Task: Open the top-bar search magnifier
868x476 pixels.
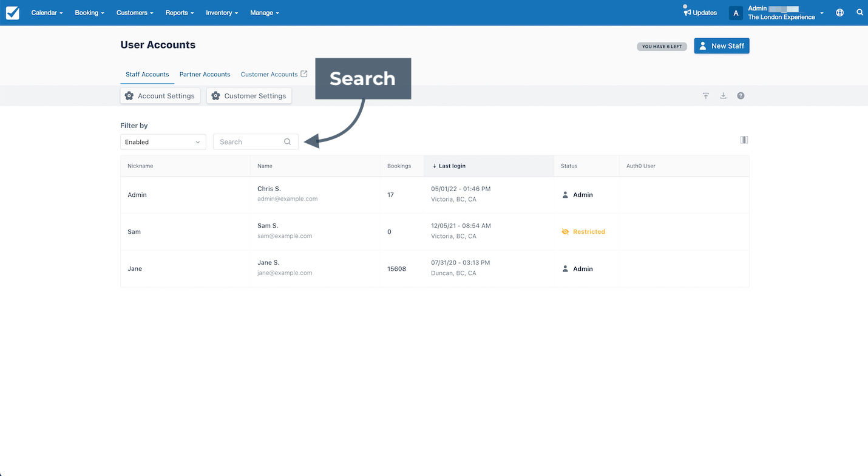Action: [x=860, y=12]
